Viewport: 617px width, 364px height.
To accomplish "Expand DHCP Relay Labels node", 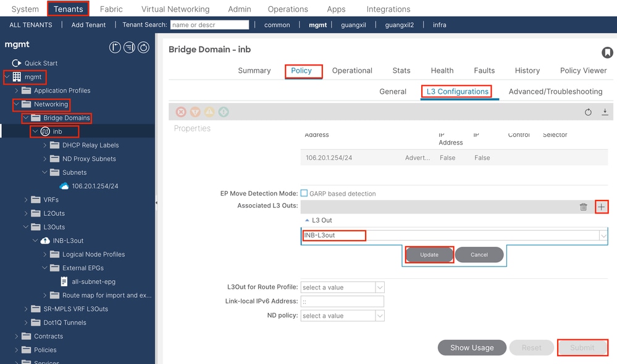I will click(x=45, y=145).
